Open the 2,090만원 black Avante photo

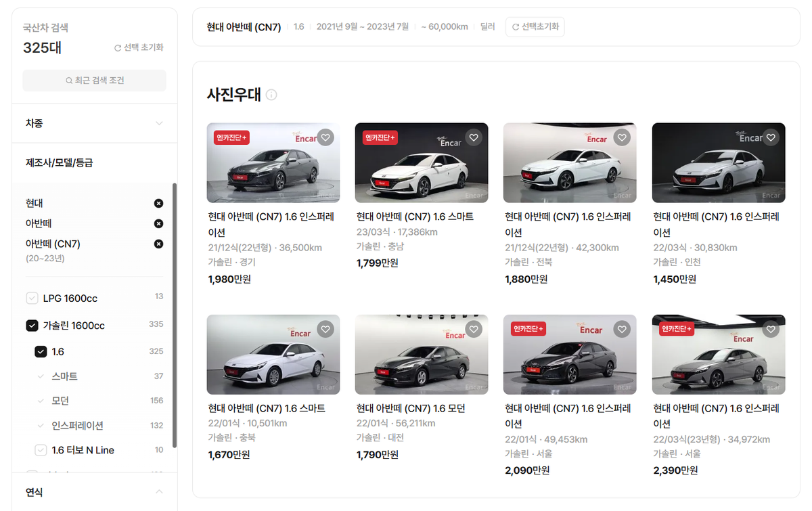[x=570, y=355]
